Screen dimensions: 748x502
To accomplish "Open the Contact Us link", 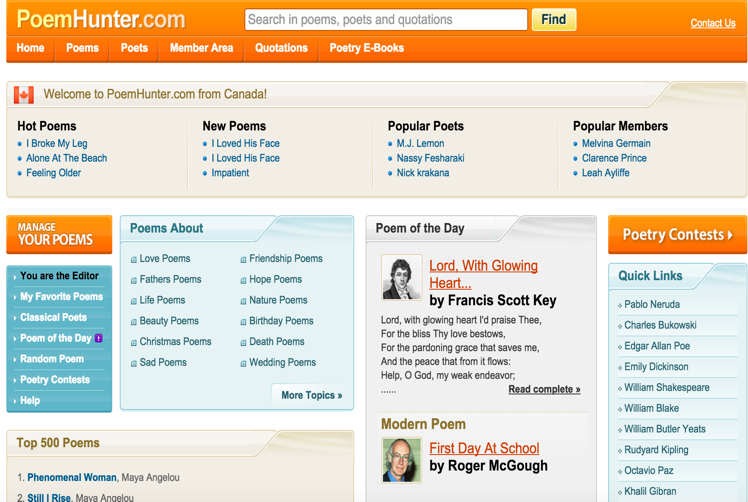I will tap(713, 23).
